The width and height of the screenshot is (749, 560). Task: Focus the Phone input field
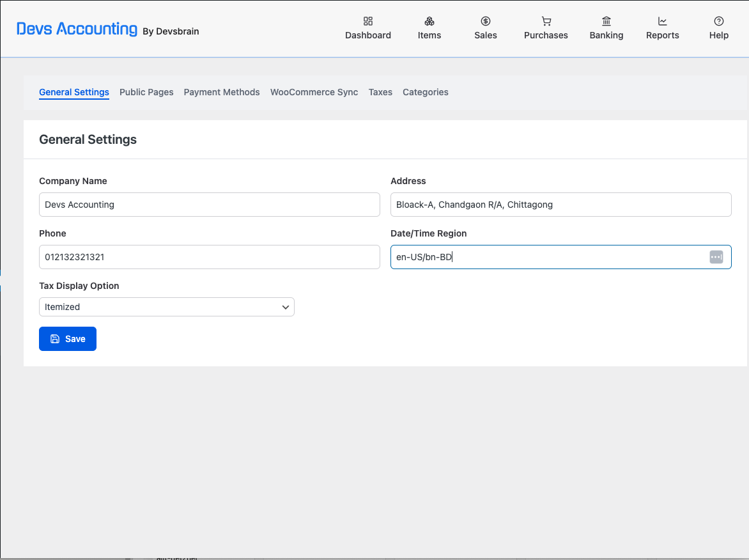click(x=209, y=257)
